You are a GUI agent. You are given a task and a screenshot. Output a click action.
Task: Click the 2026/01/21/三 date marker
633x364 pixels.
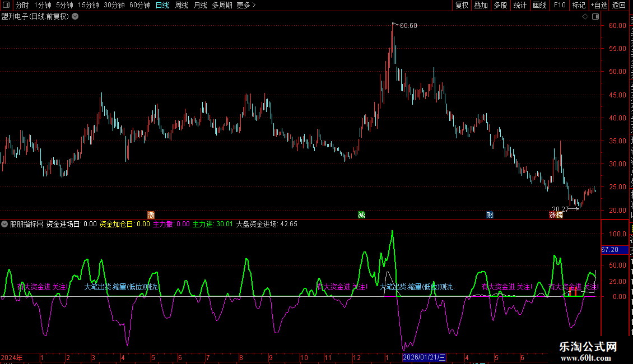coord(424,357)
